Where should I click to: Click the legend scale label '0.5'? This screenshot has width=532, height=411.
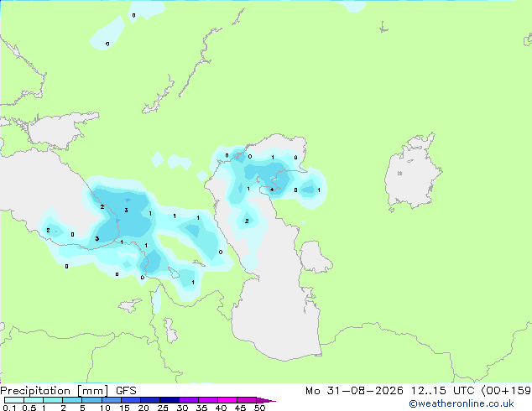(x=29, y=408)
